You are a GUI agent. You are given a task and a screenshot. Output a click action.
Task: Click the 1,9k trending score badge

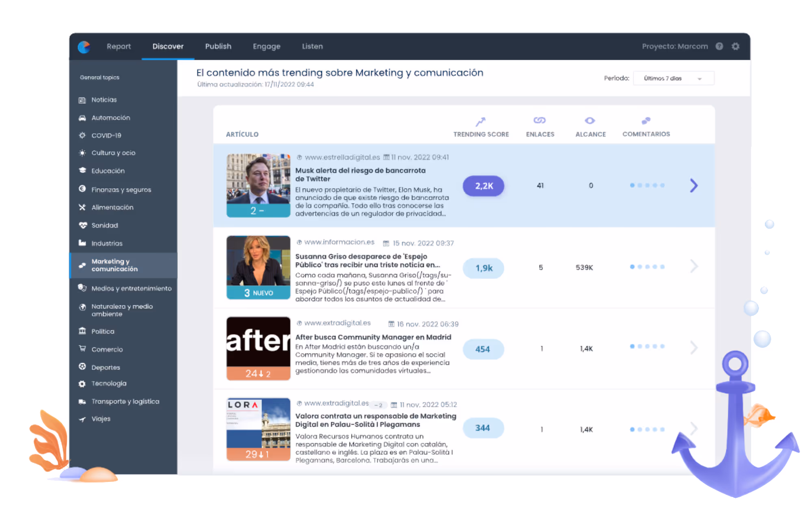483,268
